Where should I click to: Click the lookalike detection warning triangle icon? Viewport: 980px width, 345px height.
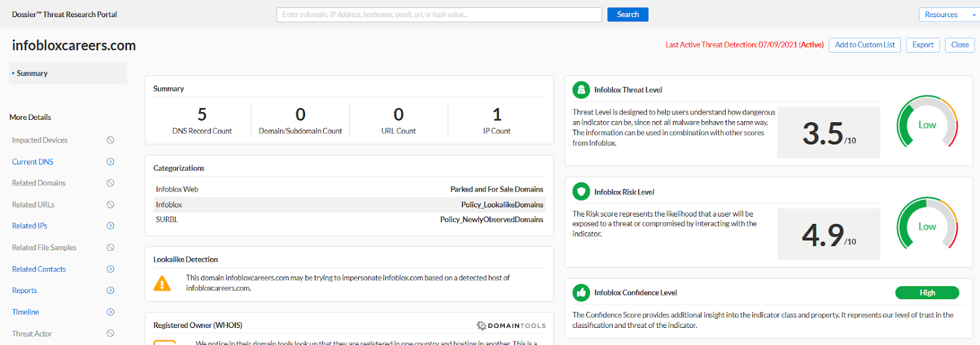tap(162, 283)
